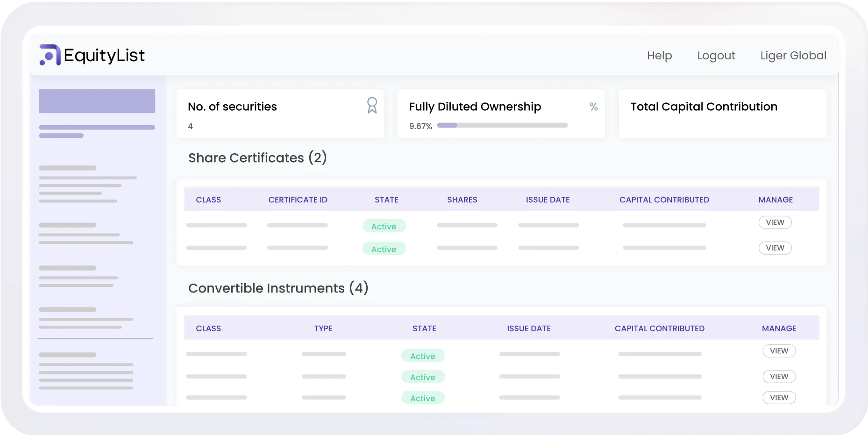Expand the Share Certificates section
The height and width of the screenshot is (435, 868).
[x=257, y=157]
